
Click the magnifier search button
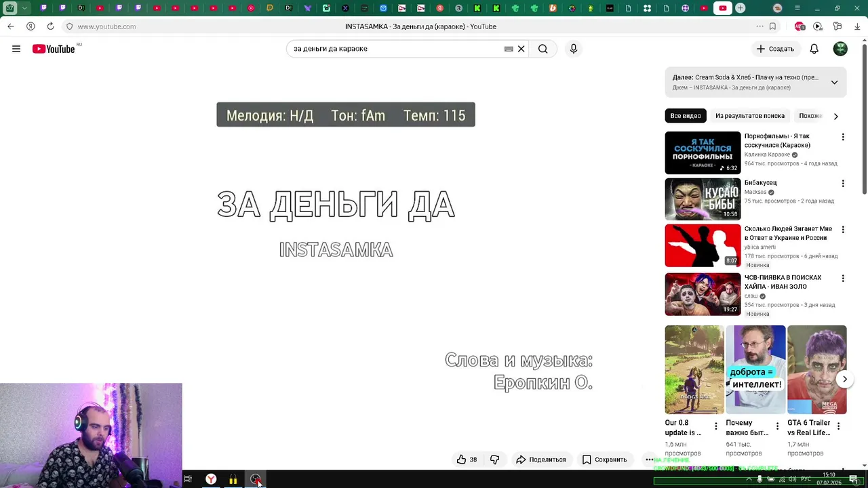[542, 49]
